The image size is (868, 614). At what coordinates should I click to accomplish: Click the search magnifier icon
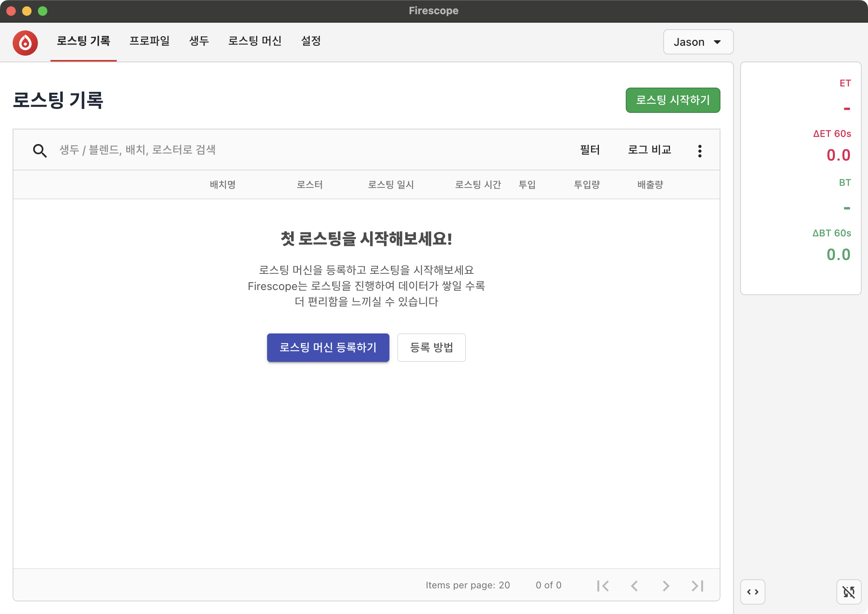pyautogui.click(x=39, y=150)
